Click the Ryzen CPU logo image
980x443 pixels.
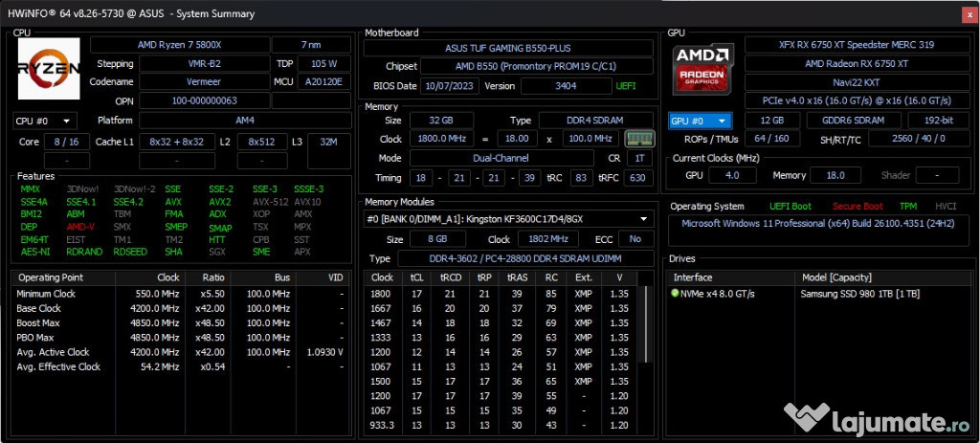pyautogui.click(x=49, y=68)
